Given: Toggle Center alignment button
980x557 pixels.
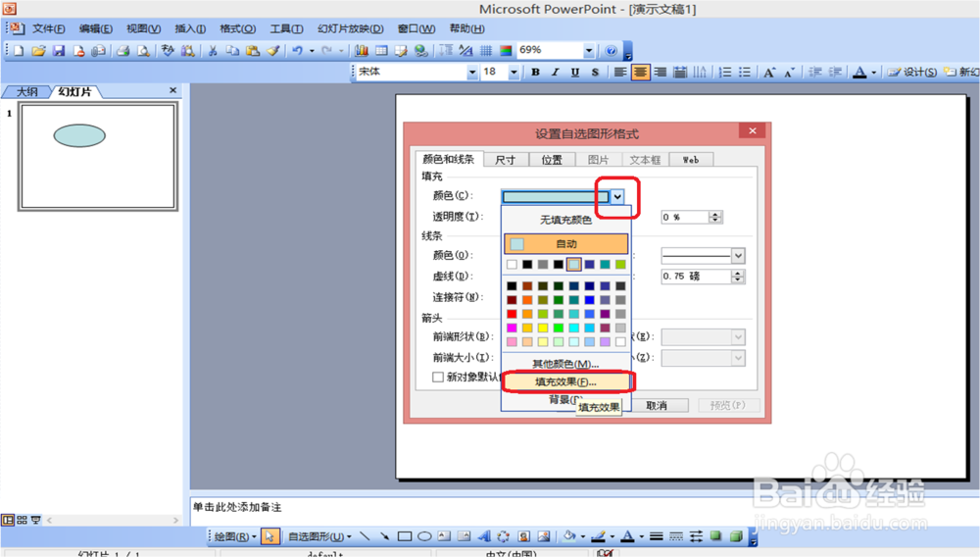Looking at the screenshot, I should pyautogui.click(x=640, y=73).
